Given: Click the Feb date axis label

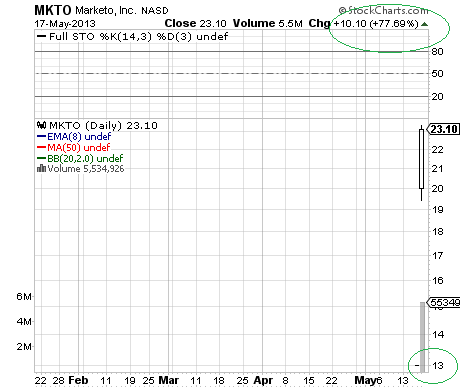Looking at the screenshot, I should (x=78, y=380).
